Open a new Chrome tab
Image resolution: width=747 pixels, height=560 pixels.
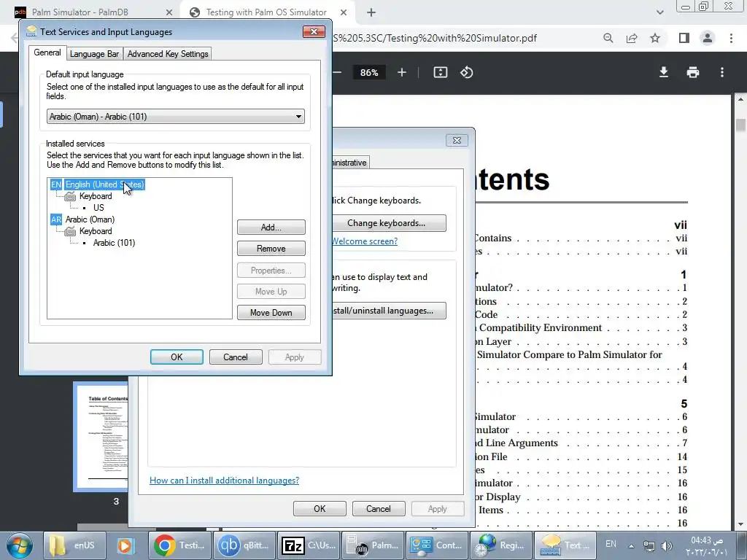[x=371, y=12]
